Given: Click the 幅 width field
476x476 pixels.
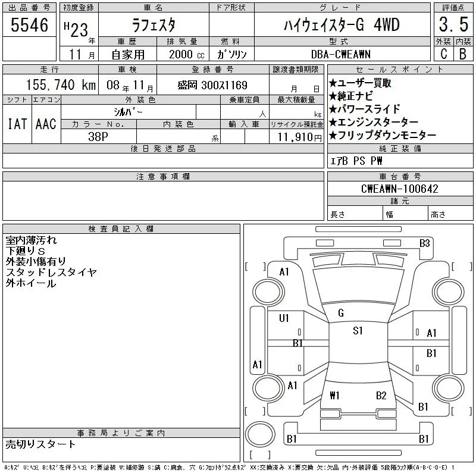Looking at the screenshot, I should 405,213.
